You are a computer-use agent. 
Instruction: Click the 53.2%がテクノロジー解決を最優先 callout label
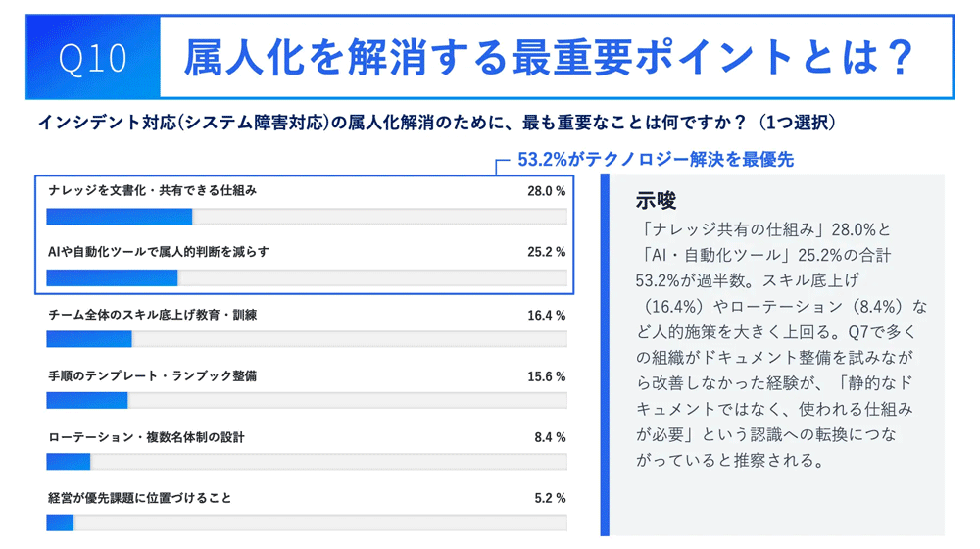(655, 159)
